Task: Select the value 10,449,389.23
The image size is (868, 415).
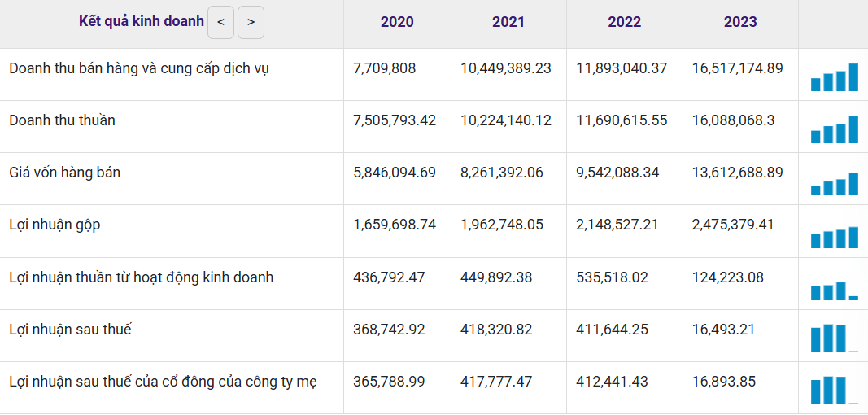Action: point(506,68)
